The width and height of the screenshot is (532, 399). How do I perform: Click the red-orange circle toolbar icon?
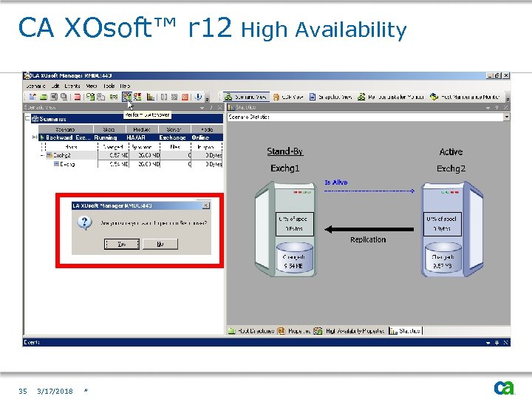click(185, 97)
